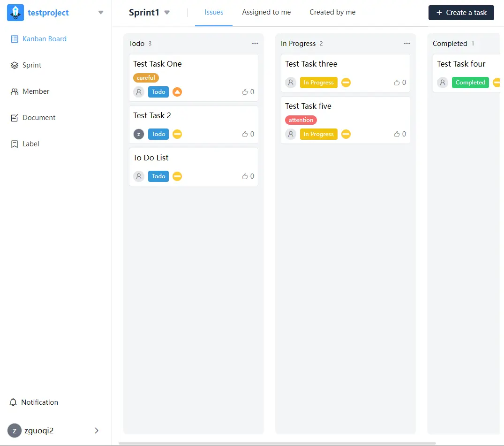Open the Todo column more options menu
The image size is (504, 446).
pyautogui.click(x=255, y=44)
